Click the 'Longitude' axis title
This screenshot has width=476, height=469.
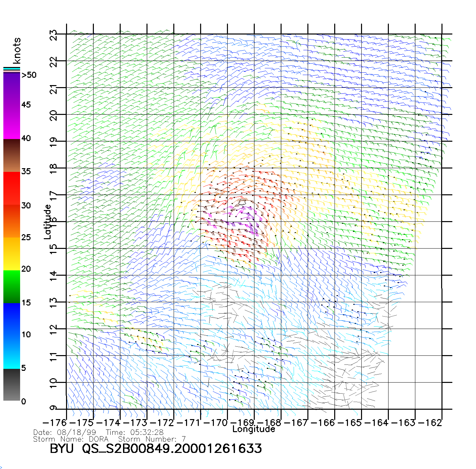pos(254,429)
